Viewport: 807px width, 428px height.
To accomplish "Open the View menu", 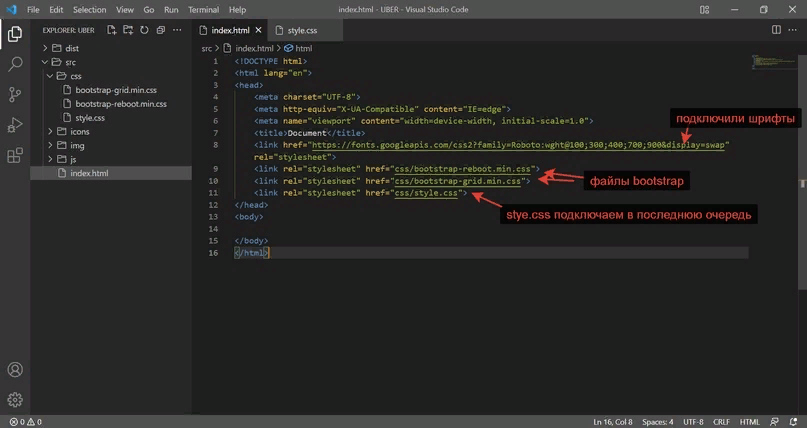I will tap(125, 9).
